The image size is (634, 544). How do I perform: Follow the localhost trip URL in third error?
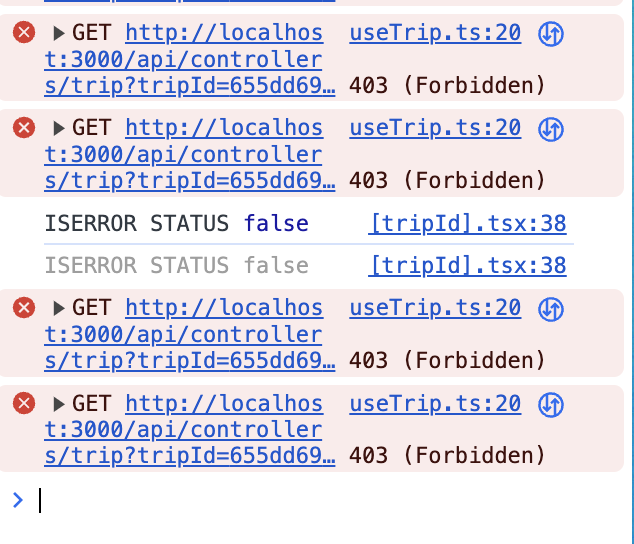(x=190, y=334)
